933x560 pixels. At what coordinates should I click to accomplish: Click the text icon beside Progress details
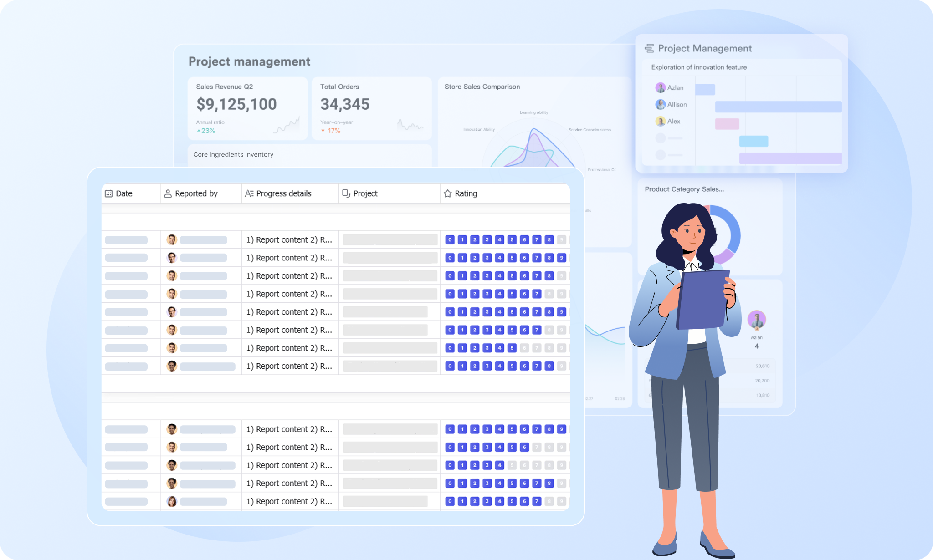click(249, 193)
